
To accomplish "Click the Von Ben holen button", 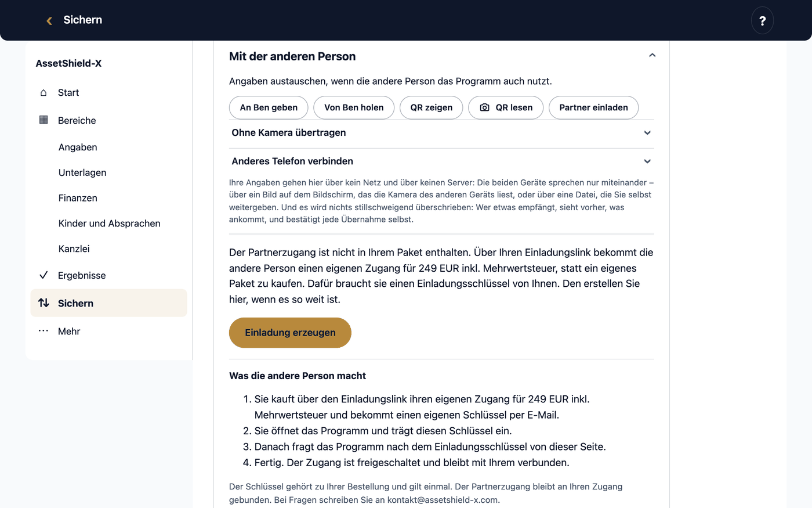I will (354, 107).
